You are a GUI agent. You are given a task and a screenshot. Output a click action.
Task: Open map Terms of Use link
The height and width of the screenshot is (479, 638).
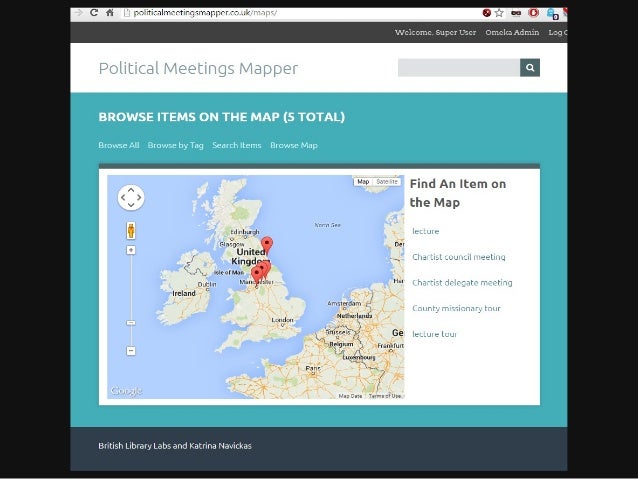click(385, 396)
